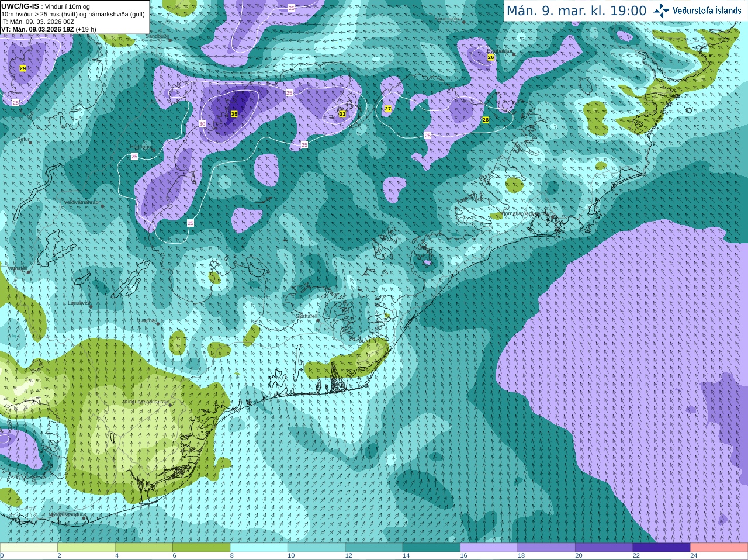Click the Sandbúðir place label

click(157, 36)
